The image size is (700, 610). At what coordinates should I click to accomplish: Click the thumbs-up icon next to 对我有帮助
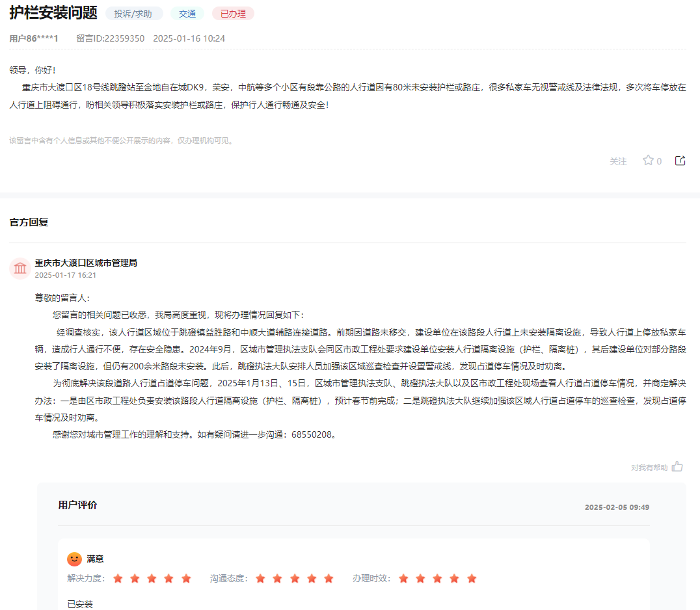coord(677,466)
